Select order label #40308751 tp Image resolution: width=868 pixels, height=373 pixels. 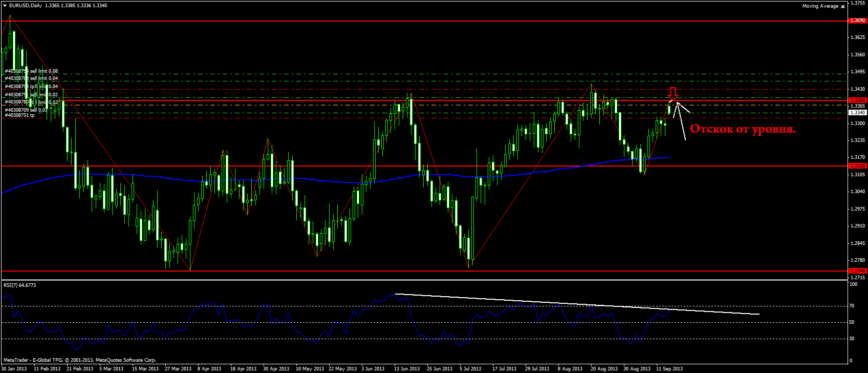pos(19,115)
